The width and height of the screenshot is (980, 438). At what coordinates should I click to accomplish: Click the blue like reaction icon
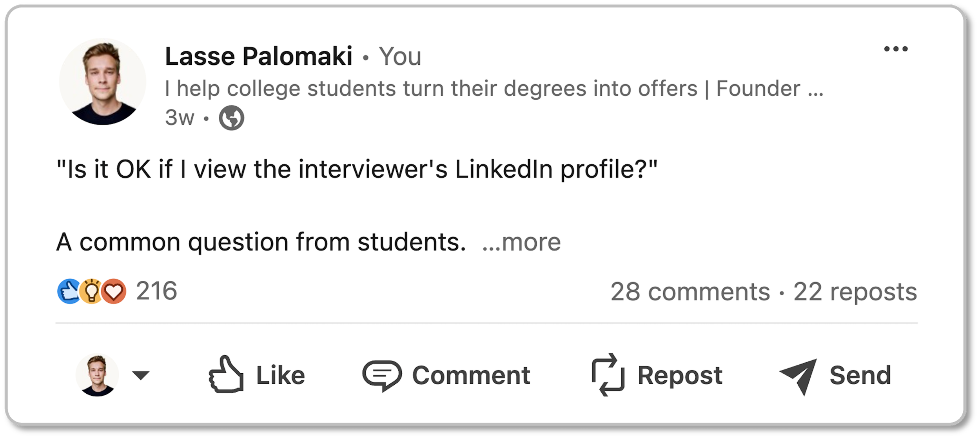tap(68, 291)
